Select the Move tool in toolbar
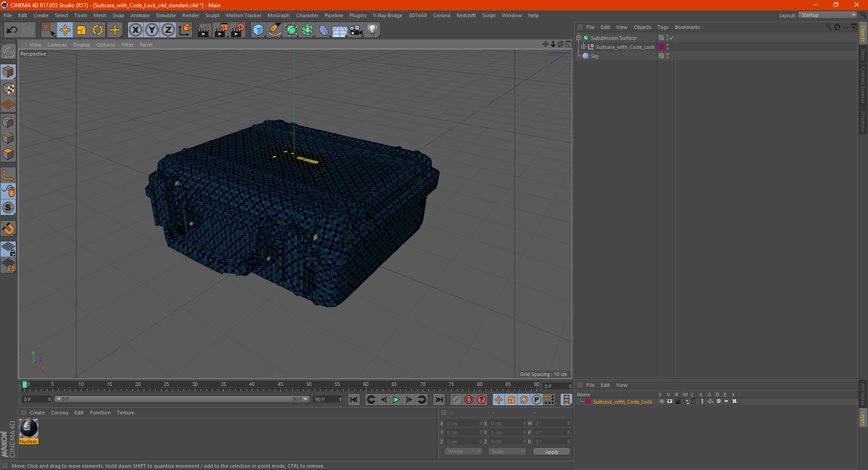Screen dimensions: 868x470 [x=65, y=30]
